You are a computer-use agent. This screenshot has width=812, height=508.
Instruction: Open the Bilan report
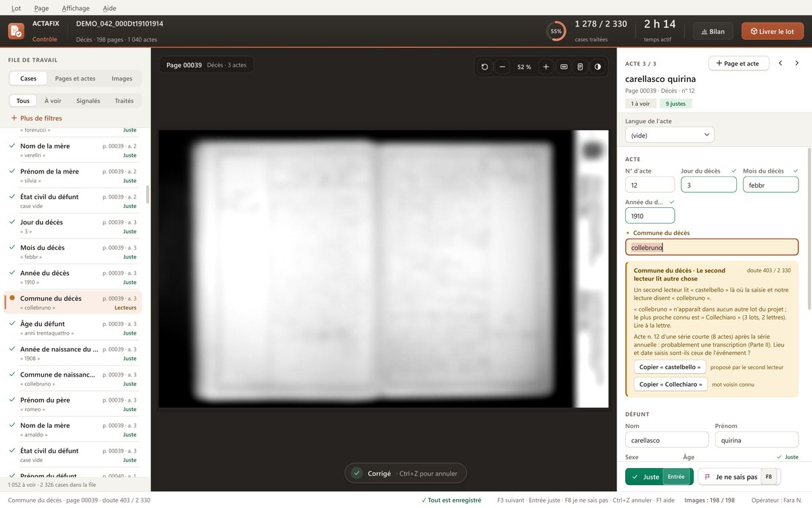pos(713,31)
